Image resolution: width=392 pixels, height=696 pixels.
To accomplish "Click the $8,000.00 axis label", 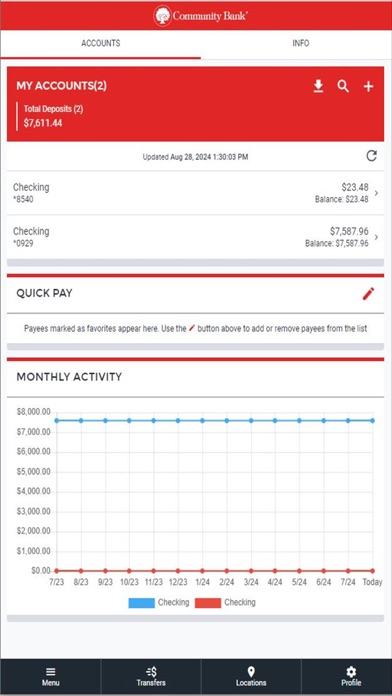I will pyautogui.click(x=33, y=412).
